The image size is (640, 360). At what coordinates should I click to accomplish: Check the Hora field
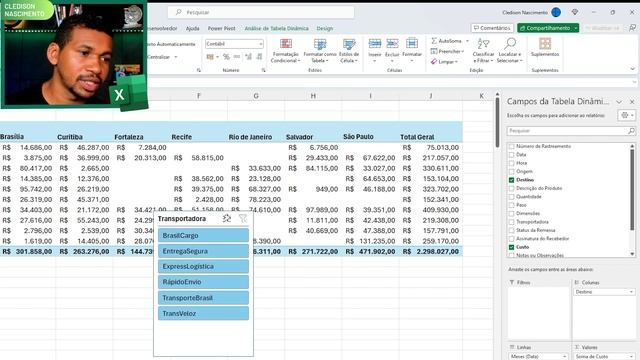coord(511,163)
